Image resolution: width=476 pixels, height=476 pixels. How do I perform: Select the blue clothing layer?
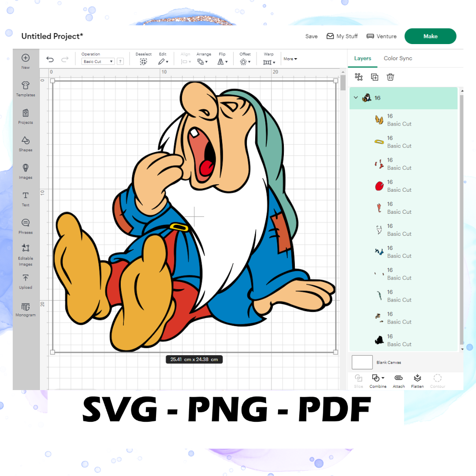click(403, 252)
